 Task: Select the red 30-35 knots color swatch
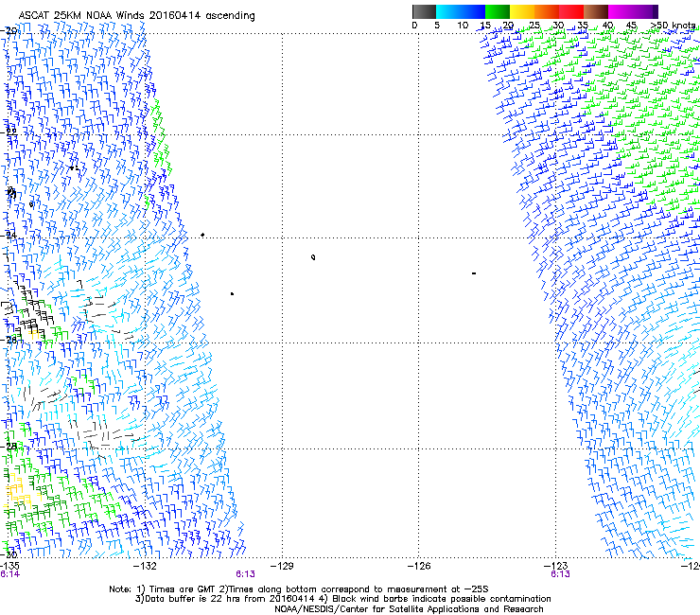click(x=571, y=11)
